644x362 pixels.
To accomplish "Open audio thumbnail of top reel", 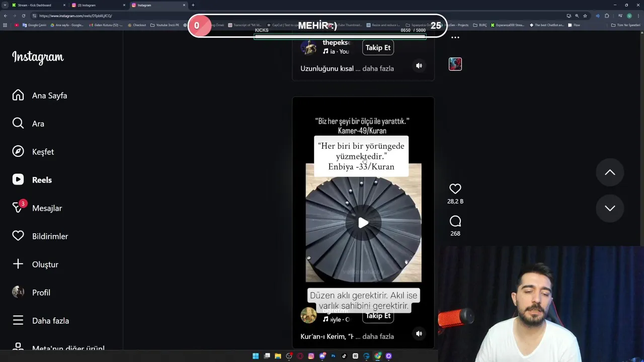I will [455, 64].
